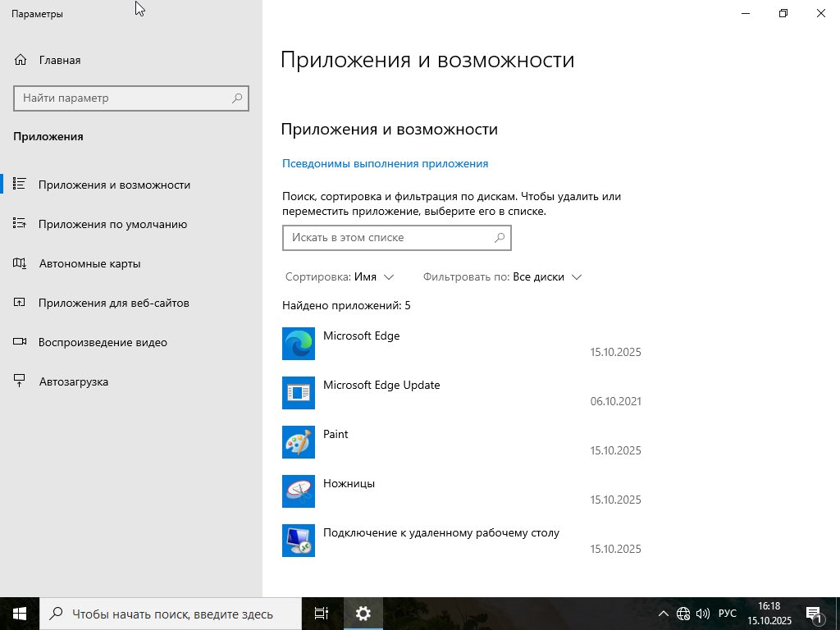Select Приложения по умолчанию in sidebar
This screenshot has height=630, width=840.
click(x=112, y=224)
